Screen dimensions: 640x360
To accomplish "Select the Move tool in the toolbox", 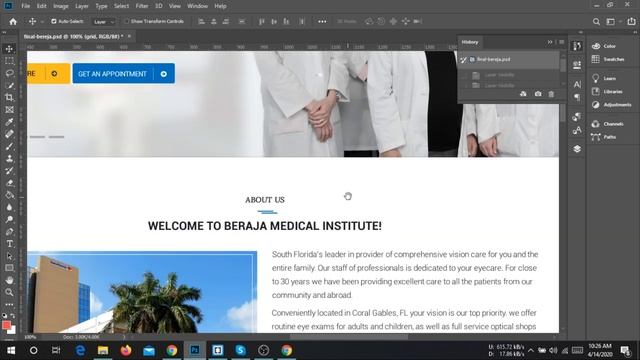I will point(9,49).
